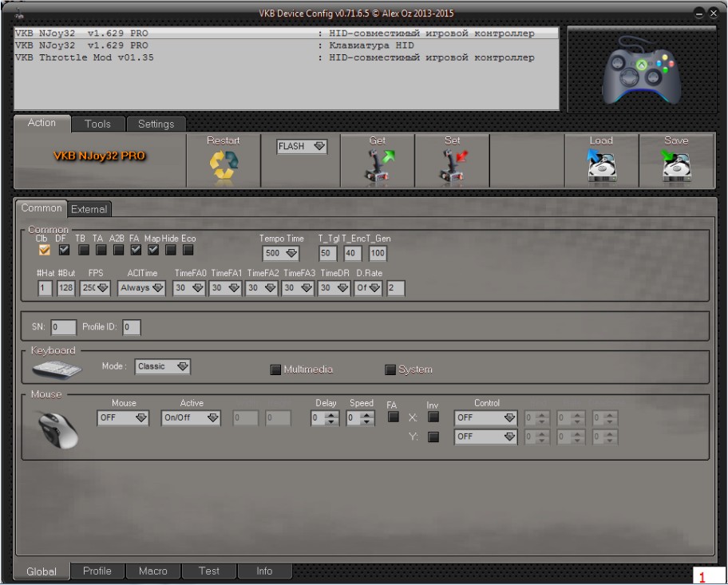Open the TimeFA3 dropdown

(x=298, y=288)
